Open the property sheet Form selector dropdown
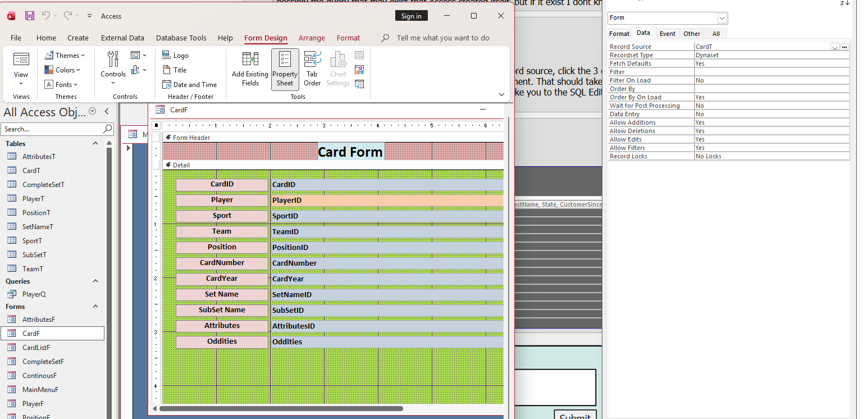 point(722,18)
